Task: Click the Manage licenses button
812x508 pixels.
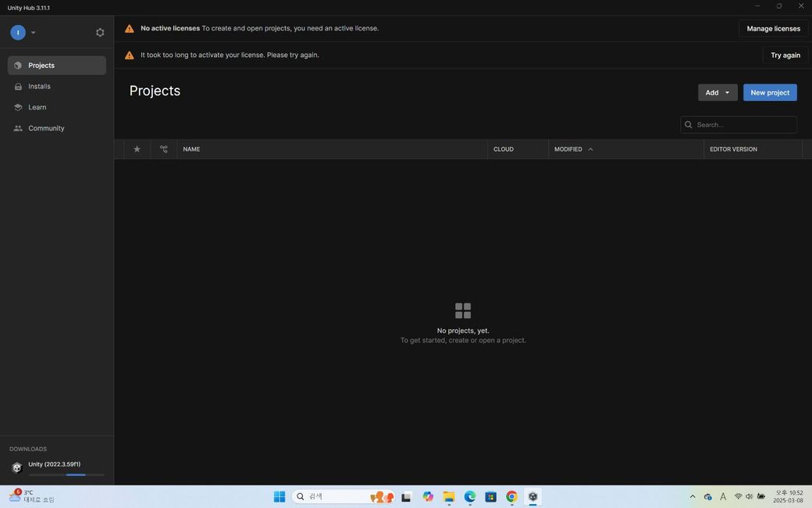Action: coord(773,29)
